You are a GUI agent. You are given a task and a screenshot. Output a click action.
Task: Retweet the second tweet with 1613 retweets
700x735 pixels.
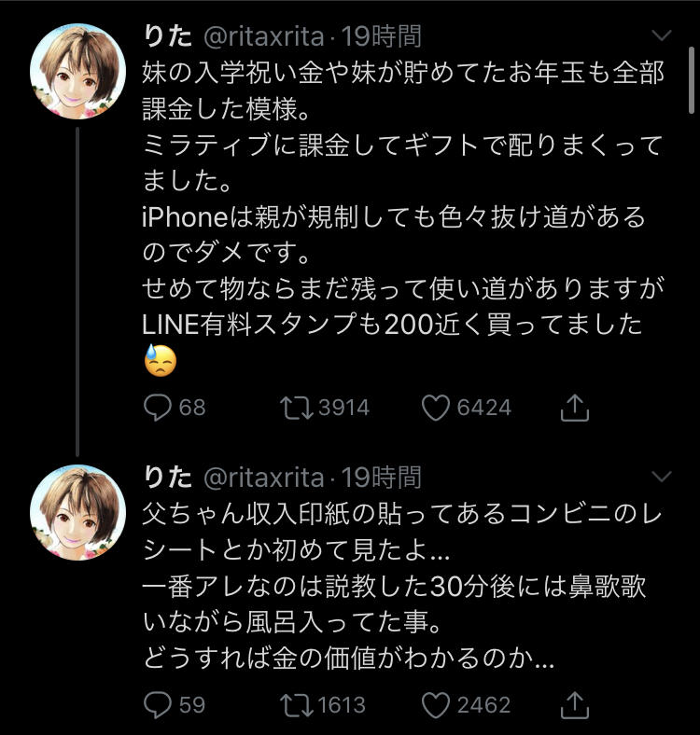tap(299, 703)
